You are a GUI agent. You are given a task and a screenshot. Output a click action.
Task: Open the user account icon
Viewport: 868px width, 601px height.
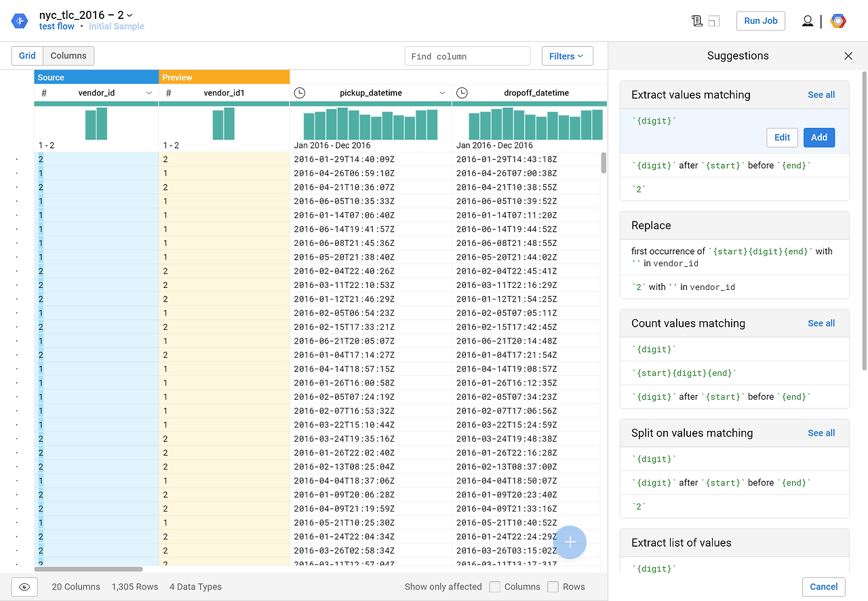pyautogui.click(x=807, y=21)
